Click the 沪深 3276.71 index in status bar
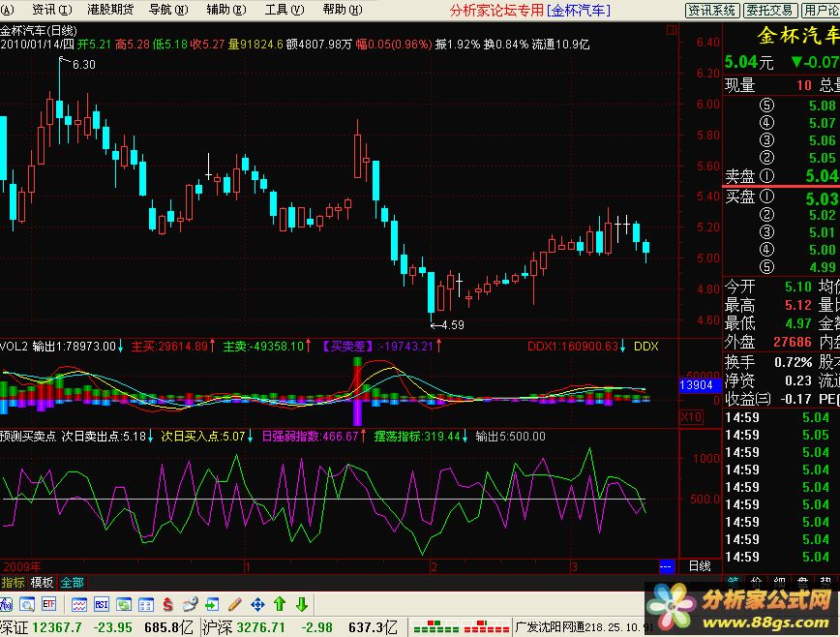The height and width of the screenshot is (637, 840). [x=244, y=627]
